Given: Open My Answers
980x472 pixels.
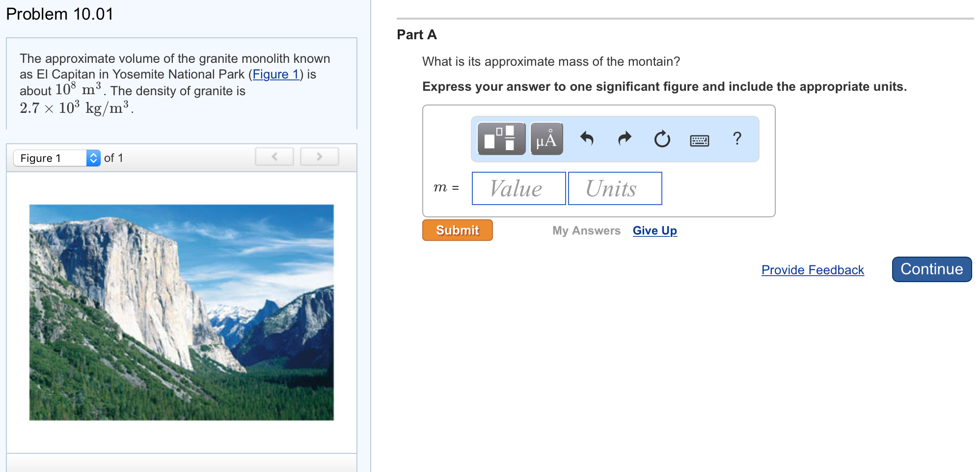Looking at the screenshot, I should pos(586,231).
